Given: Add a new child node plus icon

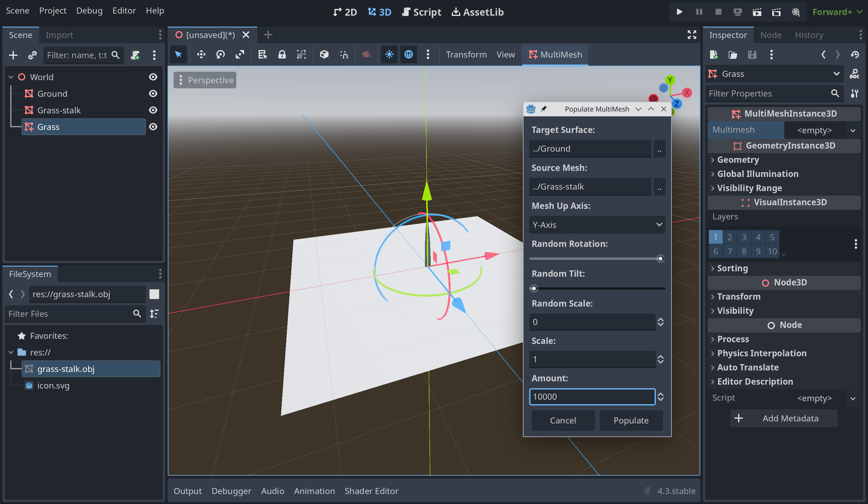Looking at the screenshot, I should [x=13, y=55].
